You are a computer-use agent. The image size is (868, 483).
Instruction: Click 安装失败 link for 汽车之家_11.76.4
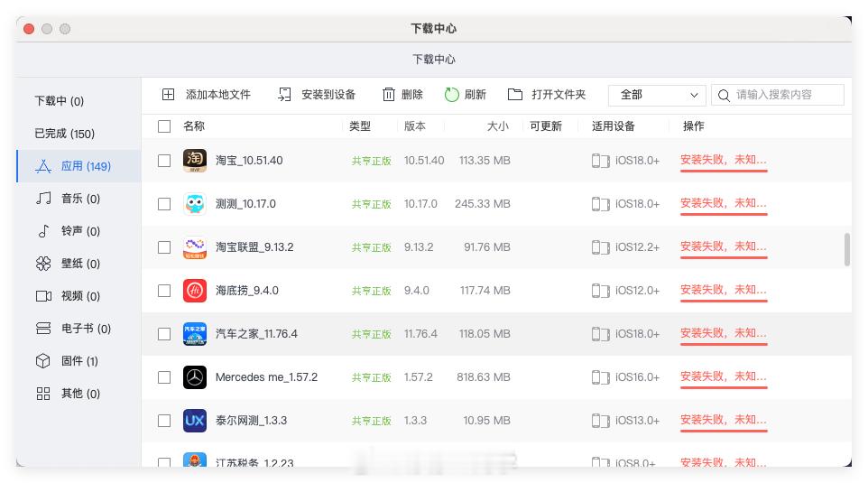point(724,333)
